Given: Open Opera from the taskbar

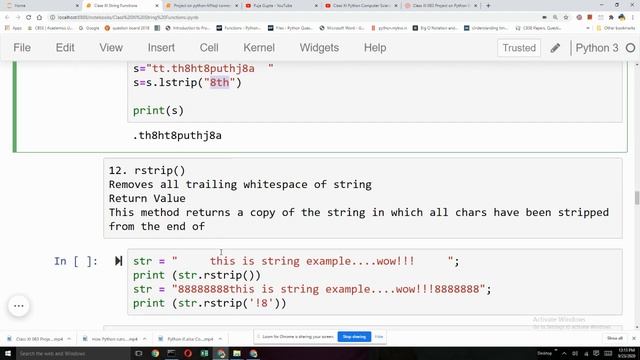Looking at the screenshot, I should (188, 353).
